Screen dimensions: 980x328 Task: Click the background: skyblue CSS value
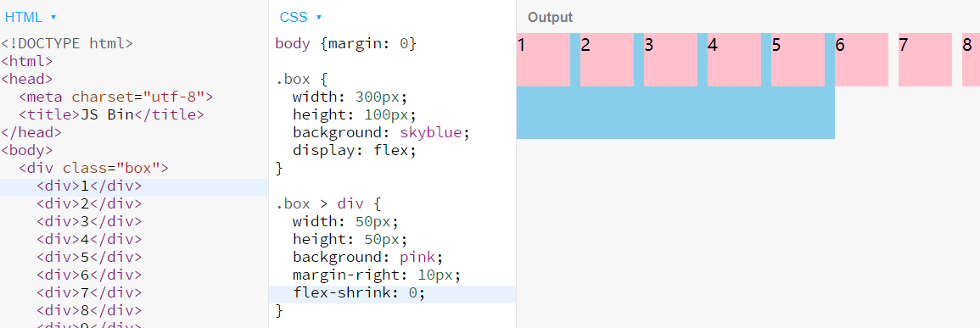click(x=433, y=133)
